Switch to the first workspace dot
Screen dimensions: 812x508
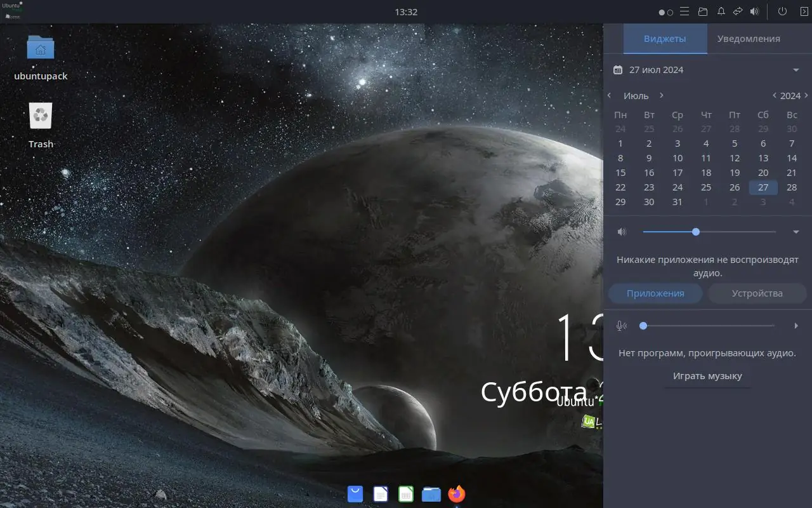pyautogui.click(x=662, y=12)
